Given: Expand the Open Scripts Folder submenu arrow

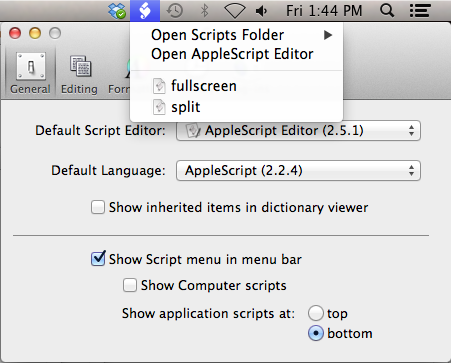Looking at the screenshot, I should click(x=328, y=35).
